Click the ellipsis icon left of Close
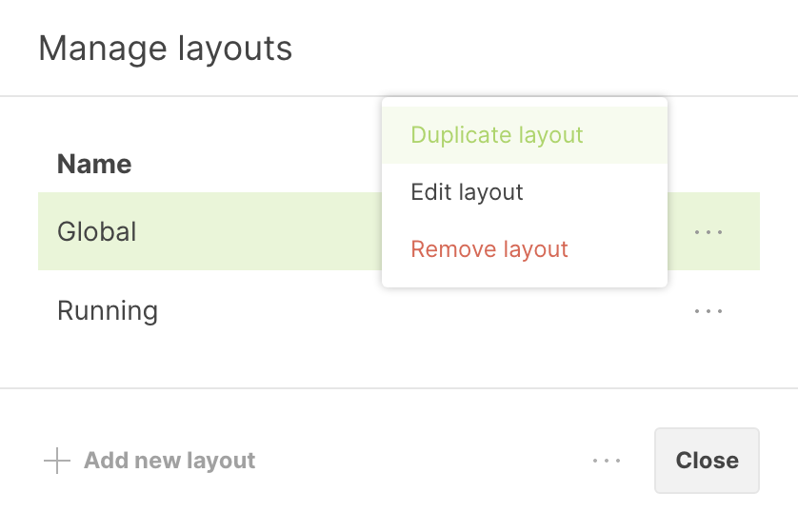The width and height of the screenshot is (798, 532). [607, 461]
